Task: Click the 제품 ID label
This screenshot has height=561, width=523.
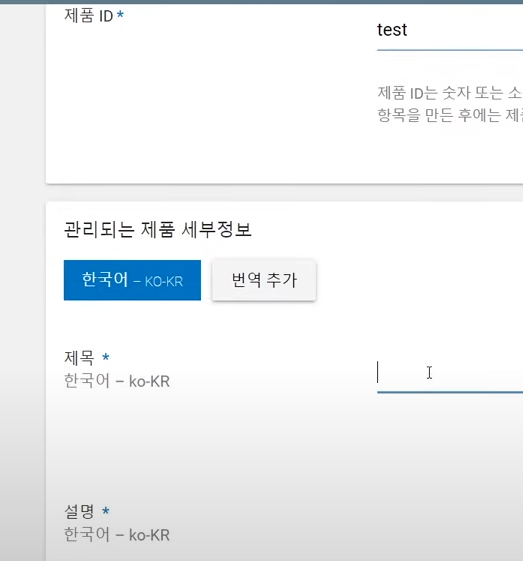Action: click(x=89, y=16)
